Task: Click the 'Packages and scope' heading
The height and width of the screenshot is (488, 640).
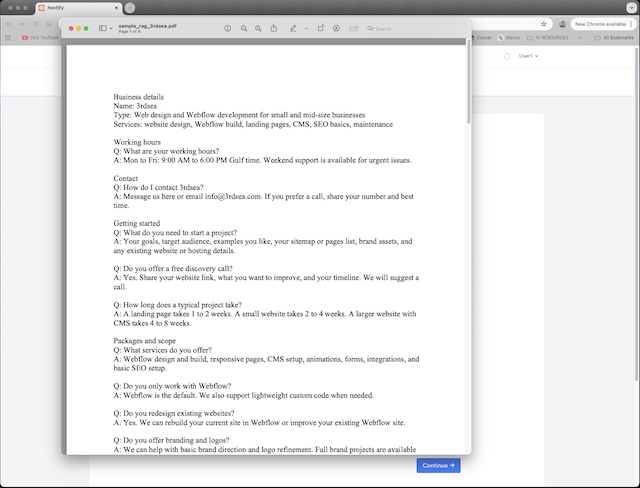Action: click(144, 341)
